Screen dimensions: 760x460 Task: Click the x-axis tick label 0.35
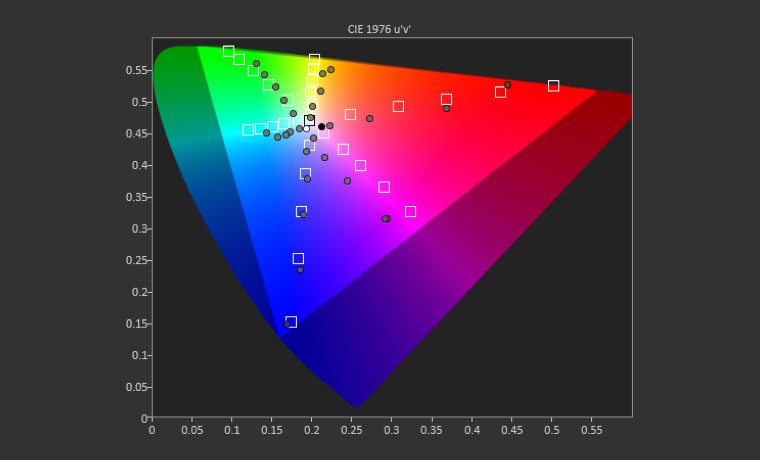point(432,430)
